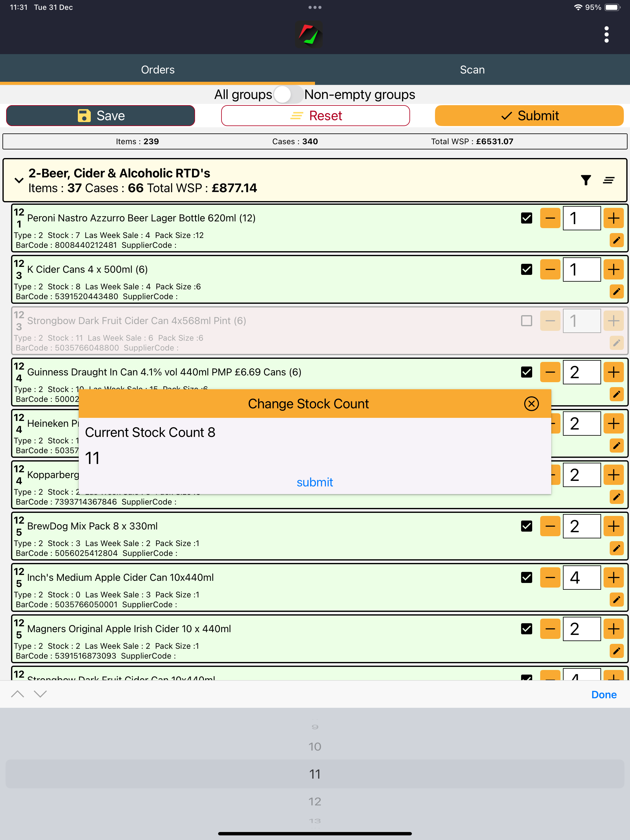Edit stock for Peroni Nastro Azzurro
The image size is (630, 840).
616,240
